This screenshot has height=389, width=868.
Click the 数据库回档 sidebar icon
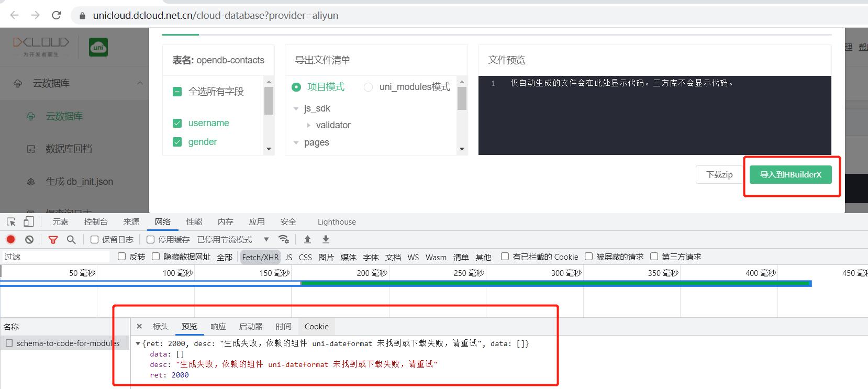point(31,149)
